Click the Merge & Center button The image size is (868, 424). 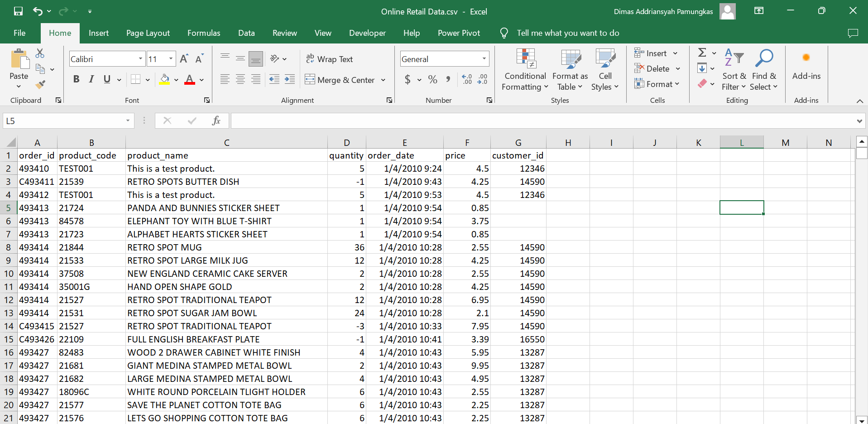pyautogui.click(x=340, y=80)
